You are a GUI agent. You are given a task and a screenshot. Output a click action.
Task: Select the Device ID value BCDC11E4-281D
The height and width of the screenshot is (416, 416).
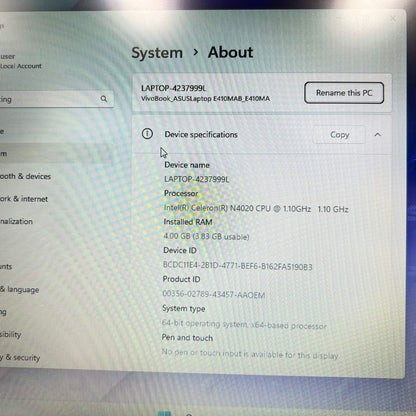(x=237, y=266)
